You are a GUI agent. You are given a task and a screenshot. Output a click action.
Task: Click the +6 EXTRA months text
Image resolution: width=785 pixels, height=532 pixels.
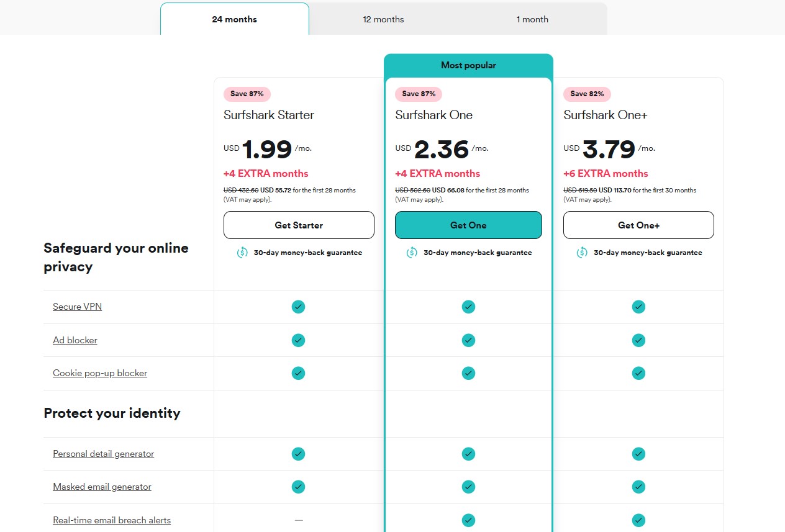[606, 174]
